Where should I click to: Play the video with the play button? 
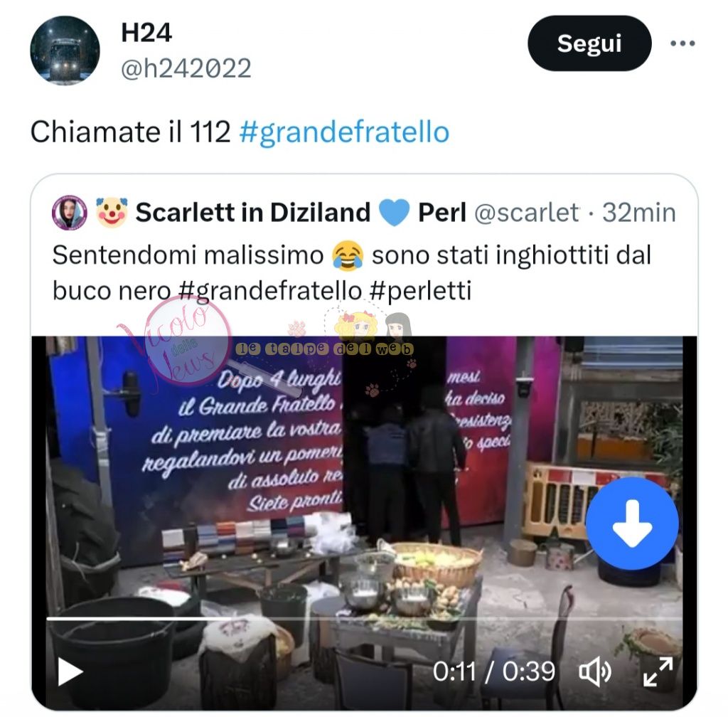coord(70,671)
